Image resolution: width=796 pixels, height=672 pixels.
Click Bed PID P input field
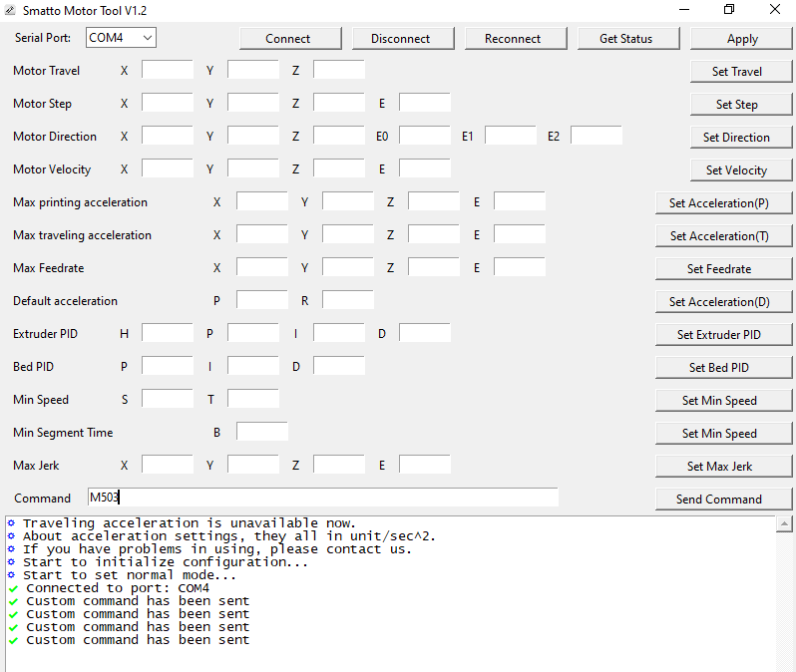168,366
